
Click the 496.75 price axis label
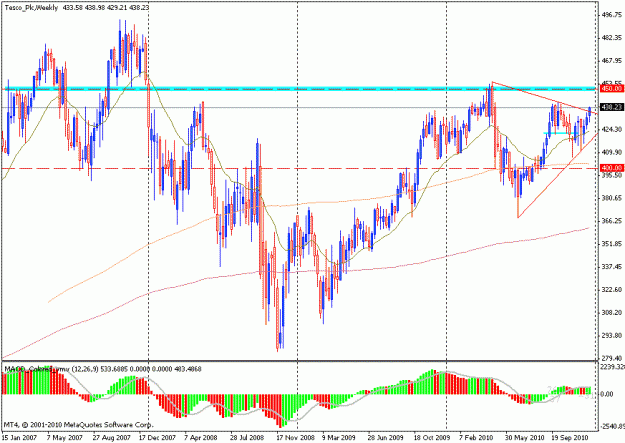point(612,15)
